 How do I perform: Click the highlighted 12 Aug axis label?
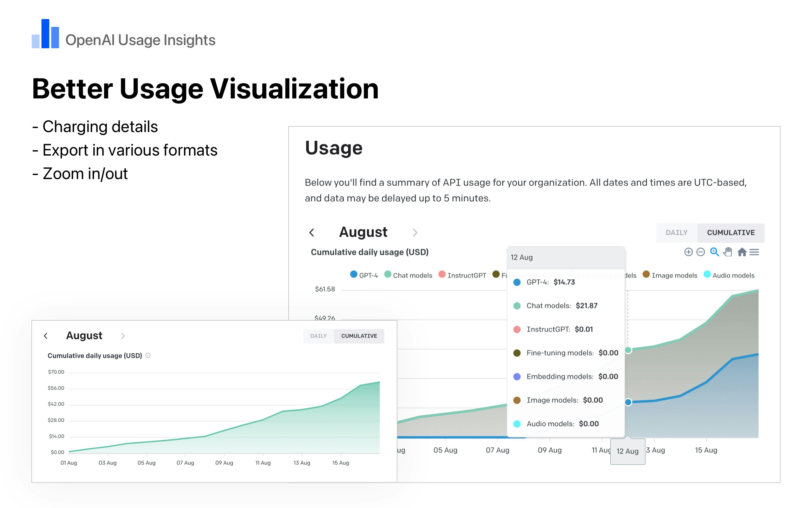[627, 451]
